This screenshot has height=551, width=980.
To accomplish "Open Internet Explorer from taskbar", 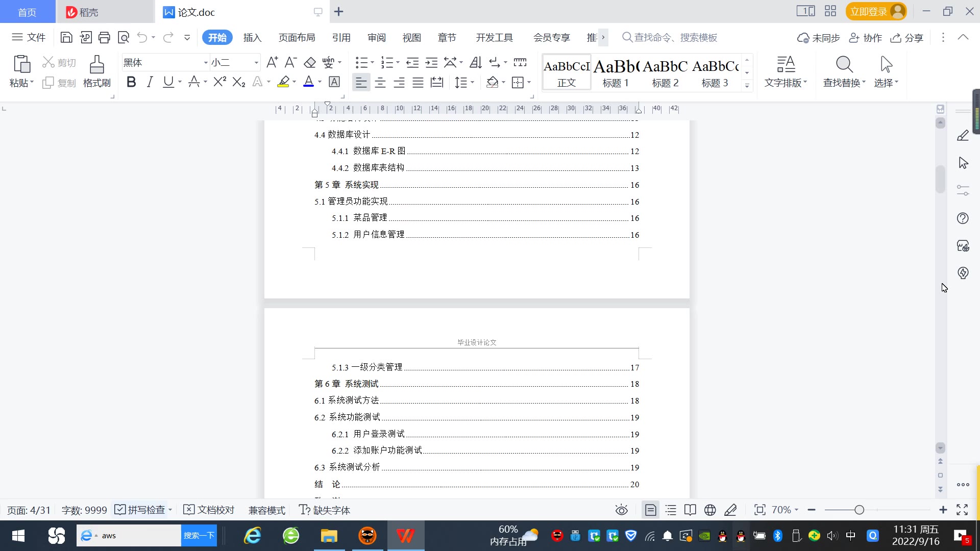I will 252,536.
